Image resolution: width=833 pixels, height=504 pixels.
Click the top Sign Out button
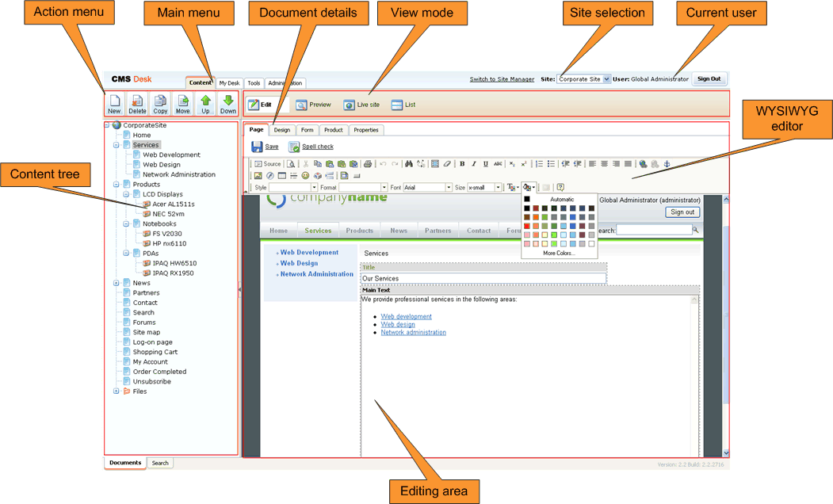[x=709, y=79]
